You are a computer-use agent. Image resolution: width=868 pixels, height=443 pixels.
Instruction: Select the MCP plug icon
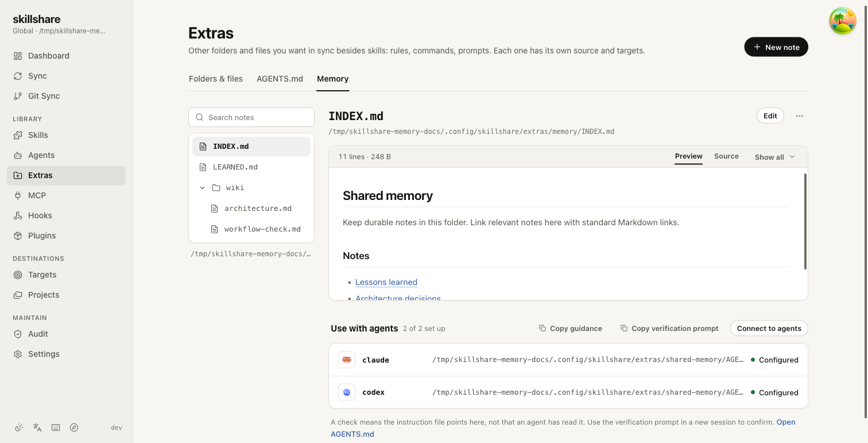(x=18, y=195)
